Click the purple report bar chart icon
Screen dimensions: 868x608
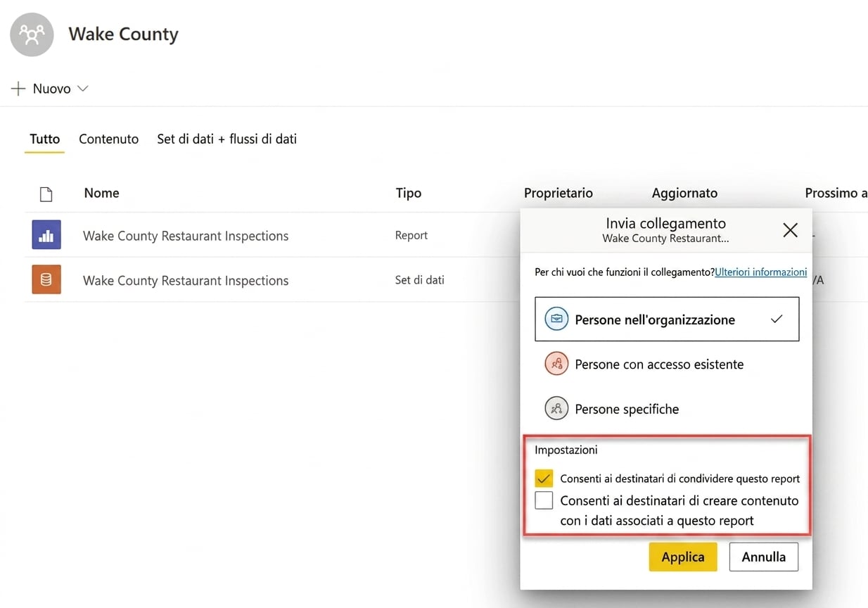(x=46, y=235)
